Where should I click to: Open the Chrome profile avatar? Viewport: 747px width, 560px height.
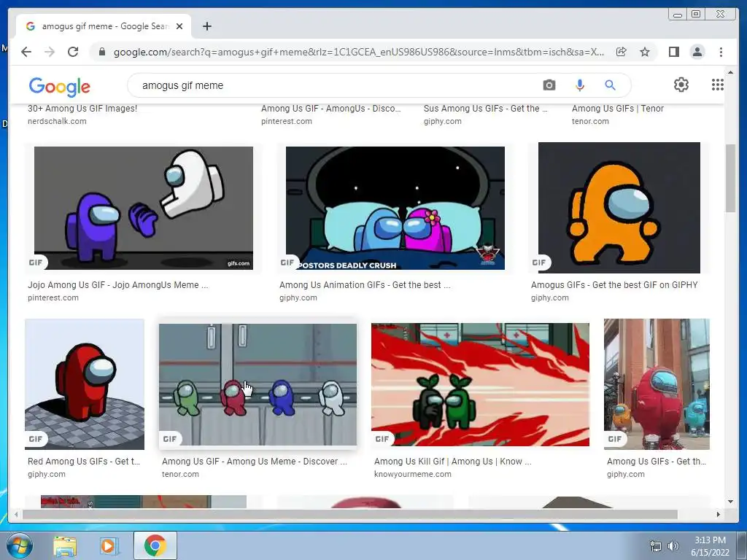click(697, 52)
